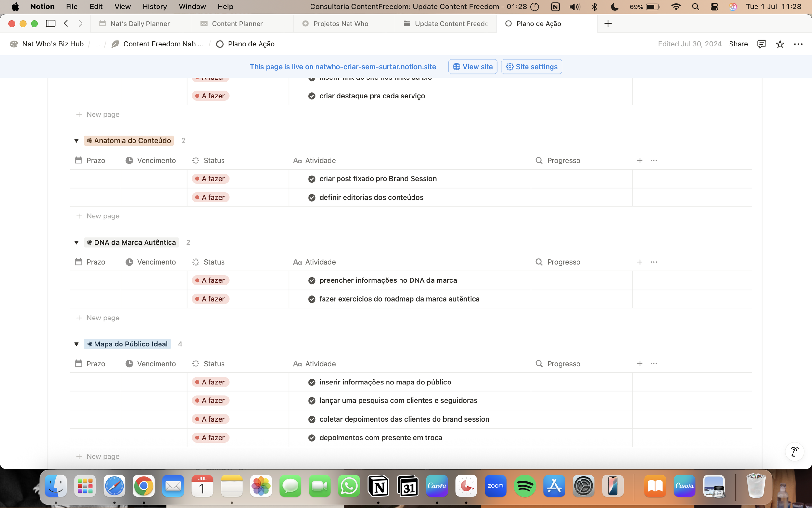Collapse the Anatomia do Conteúdo group
This screenshot has width=812, height=508.
(x=77, y=141)
